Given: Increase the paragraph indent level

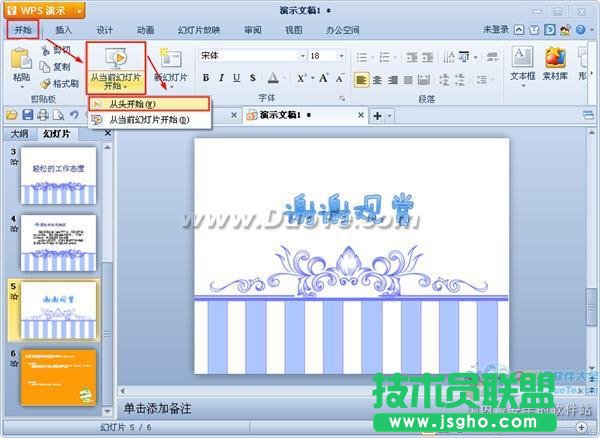Looking at the screenshot, I should (427, 57).
